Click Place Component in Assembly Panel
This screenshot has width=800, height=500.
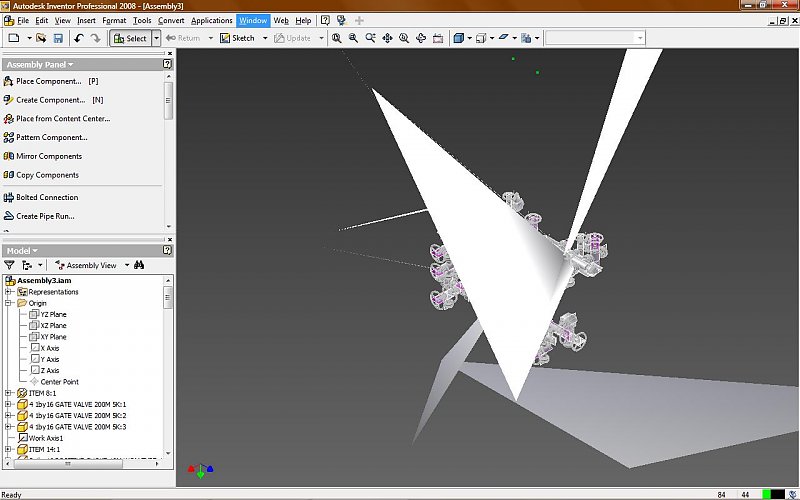[x=51, y=81]
